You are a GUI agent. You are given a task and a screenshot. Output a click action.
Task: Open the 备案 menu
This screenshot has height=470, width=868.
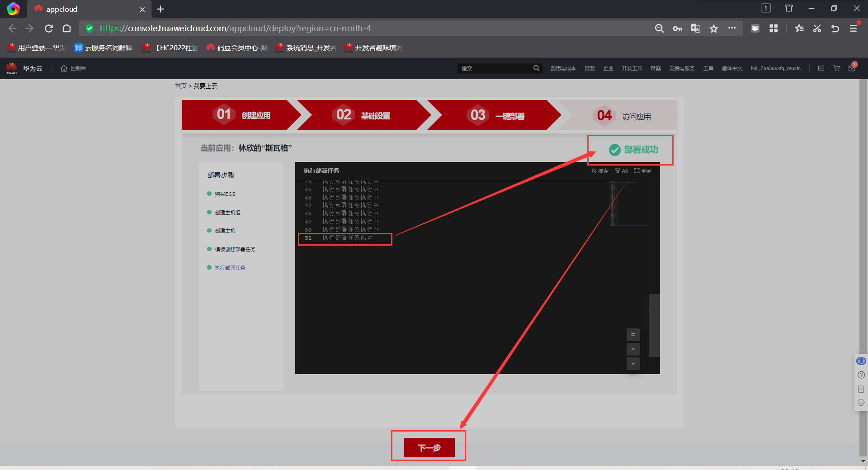point(656,68)
